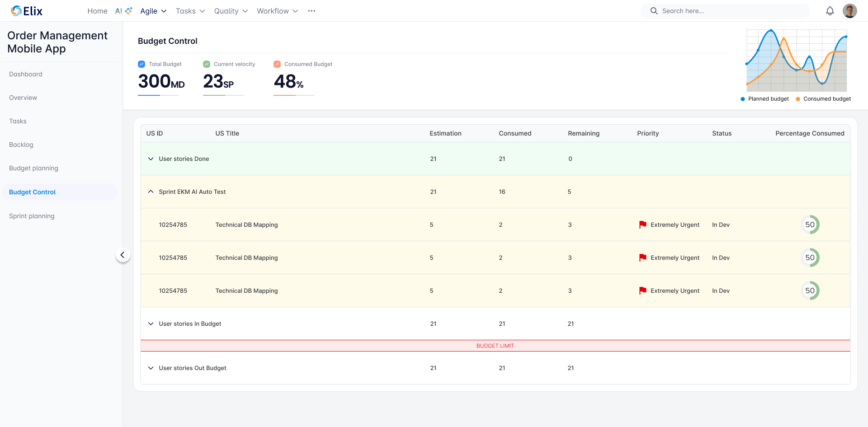Expand the User stories In Budget group
Image resolution: width=868 pixels, height=427 pixels.
151,324
